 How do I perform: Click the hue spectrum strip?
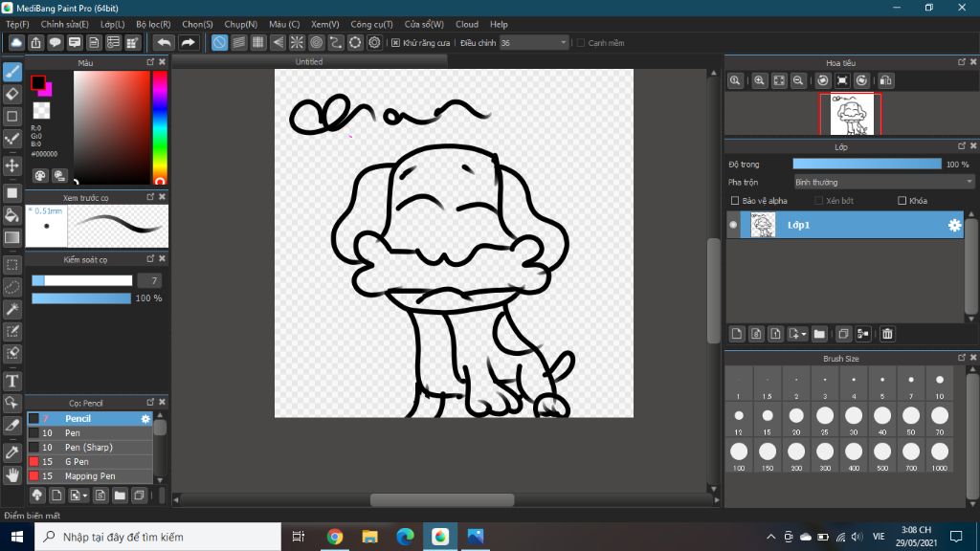[x=160, y=127]
